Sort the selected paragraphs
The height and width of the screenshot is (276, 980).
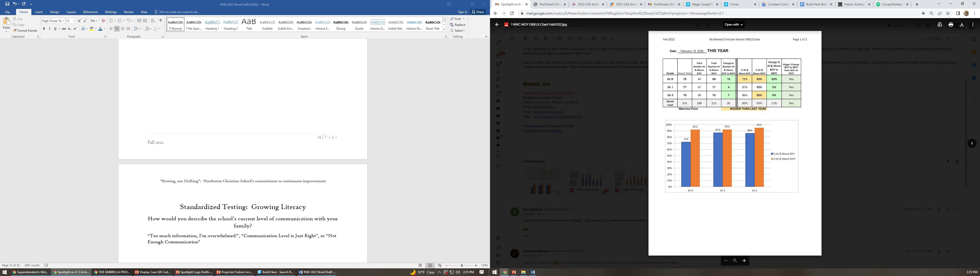click(x=153, y=21)
